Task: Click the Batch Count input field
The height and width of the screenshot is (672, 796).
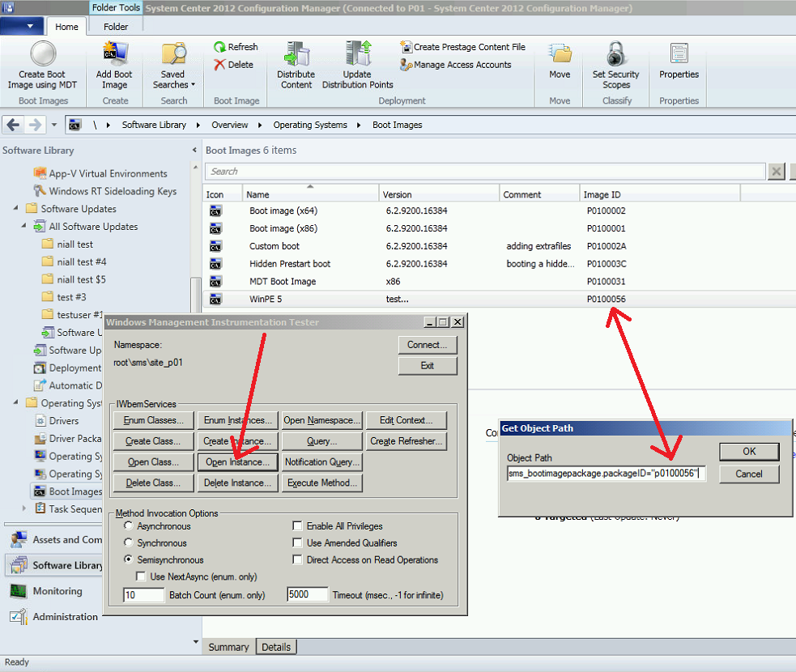Action: 143,595
